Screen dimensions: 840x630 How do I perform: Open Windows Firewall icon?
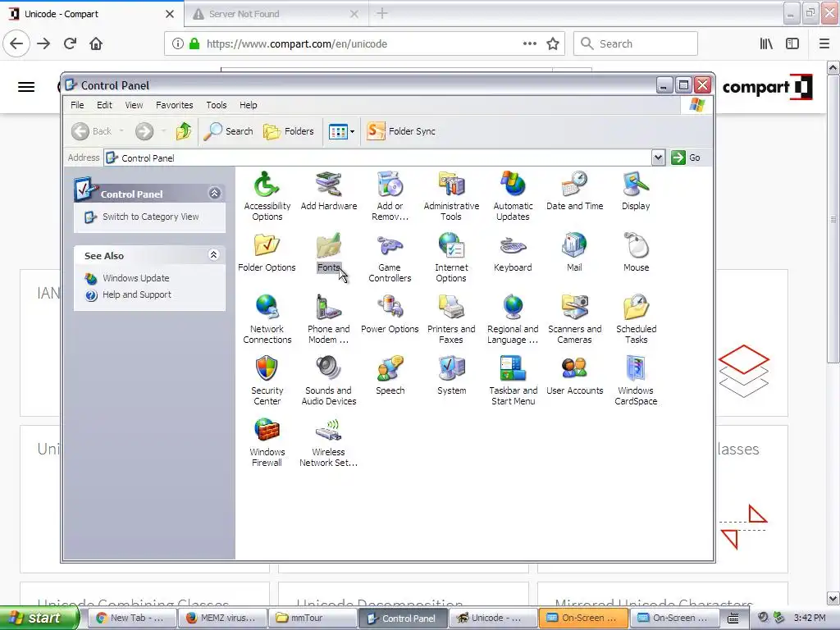click(x=267, y=442)
